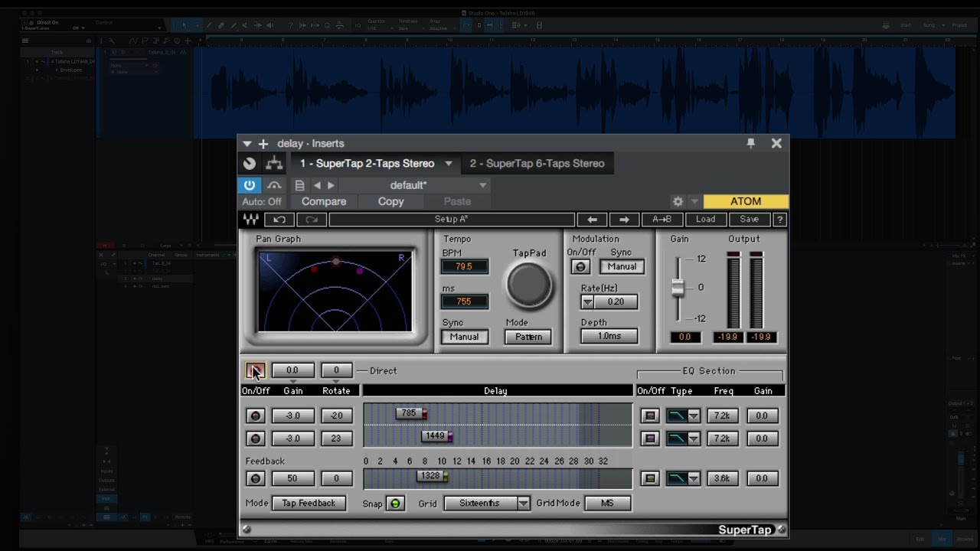Pin the delay Inserts window
This screenshot has height=551, width=980.
pos(750,143)
